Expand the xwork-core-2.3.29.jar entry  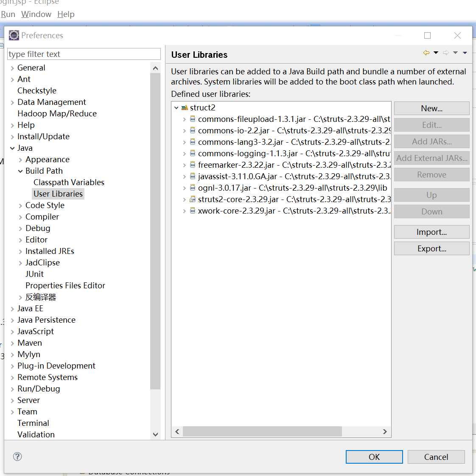(x=184, y=211)
